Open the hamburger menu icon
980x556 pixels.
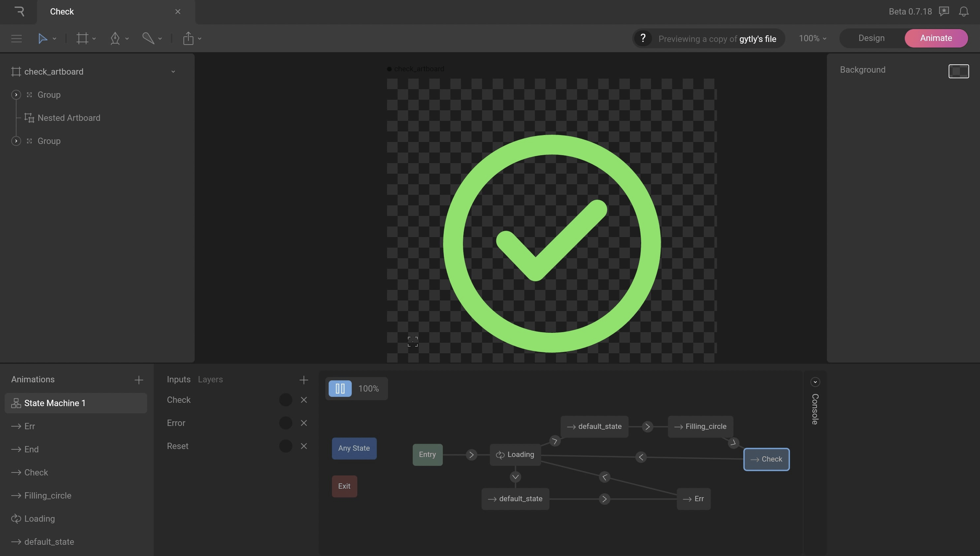tap(16, 39)
